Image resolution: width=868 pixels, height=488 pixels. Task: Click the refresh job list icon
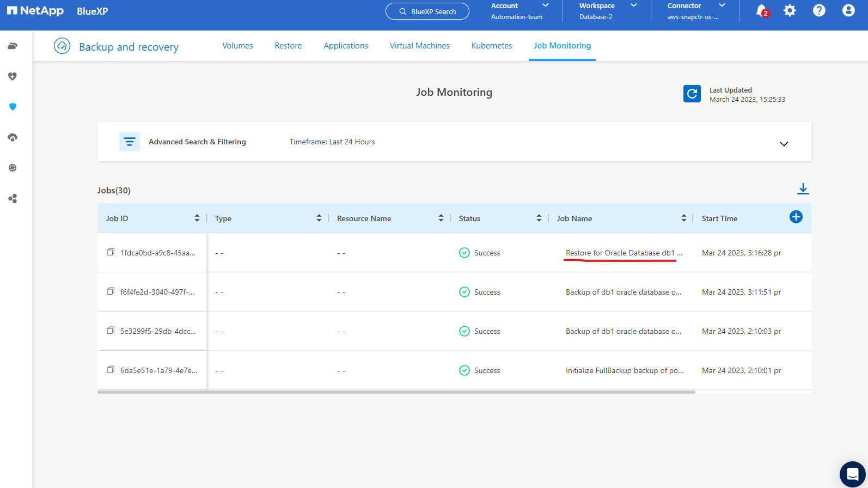(692, 94)
